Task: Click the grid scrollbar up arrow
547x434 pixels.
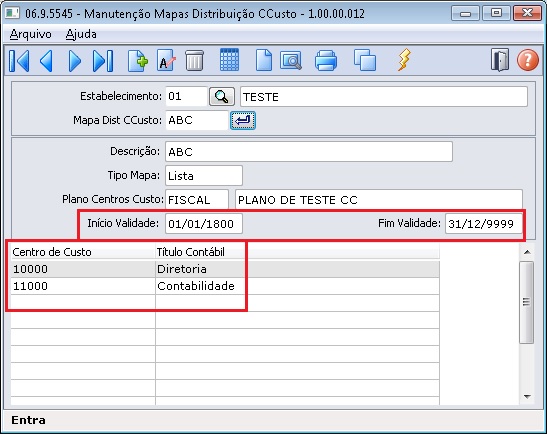Action: coord(527,252)
